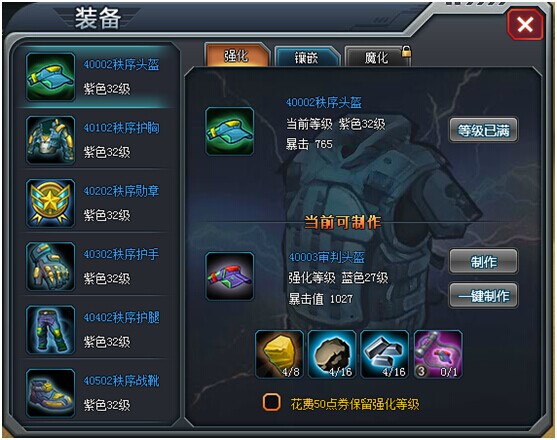Switch to the 强化 tab

pos(237,55)
